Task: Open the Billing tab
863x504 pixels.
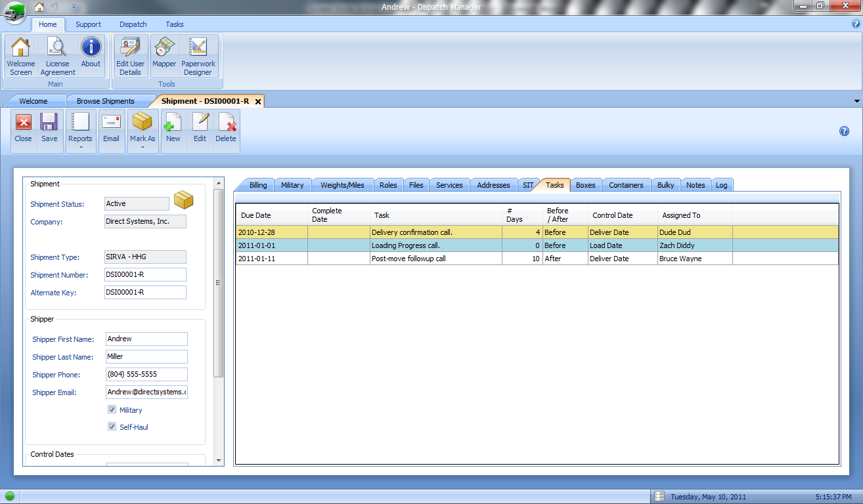Action: click(x=258, y=185)
